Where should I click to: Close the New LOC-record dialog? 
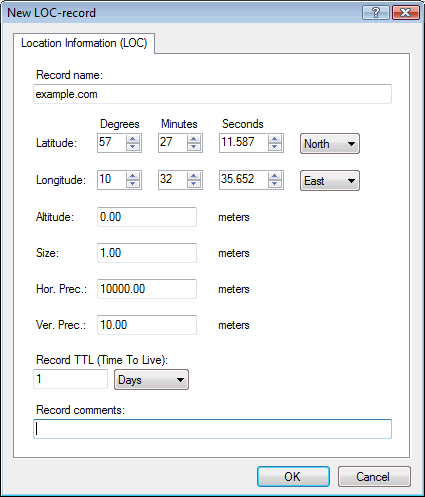406,13
